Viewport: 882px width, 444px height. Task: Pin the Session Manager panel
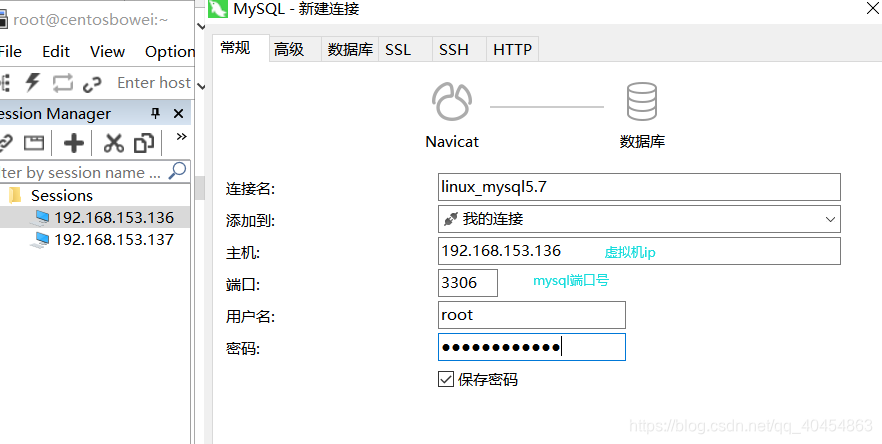(156, 113)
